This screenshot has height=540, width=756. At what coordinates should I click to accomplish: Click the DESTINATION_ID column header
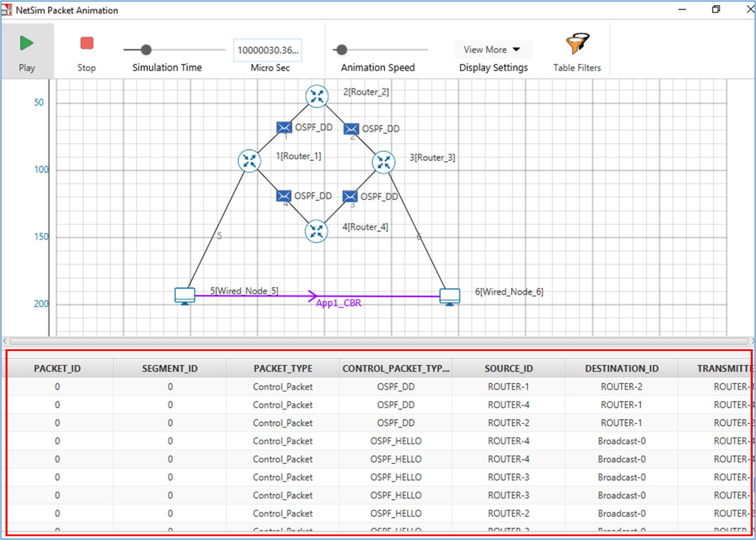621,369
